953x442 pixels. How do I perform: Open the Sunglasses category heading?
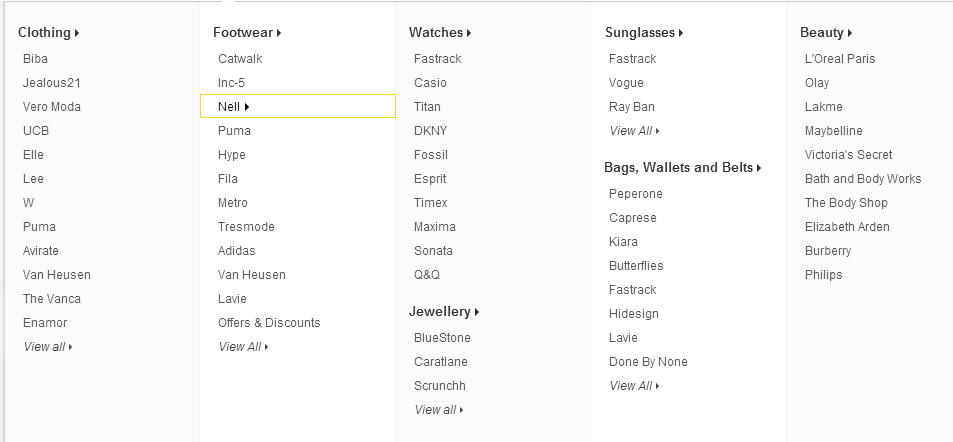click(643, 33)
